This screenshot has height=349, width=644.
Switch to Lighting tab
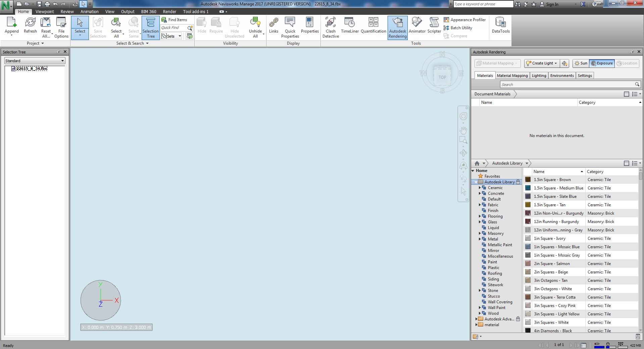[539, 76]
